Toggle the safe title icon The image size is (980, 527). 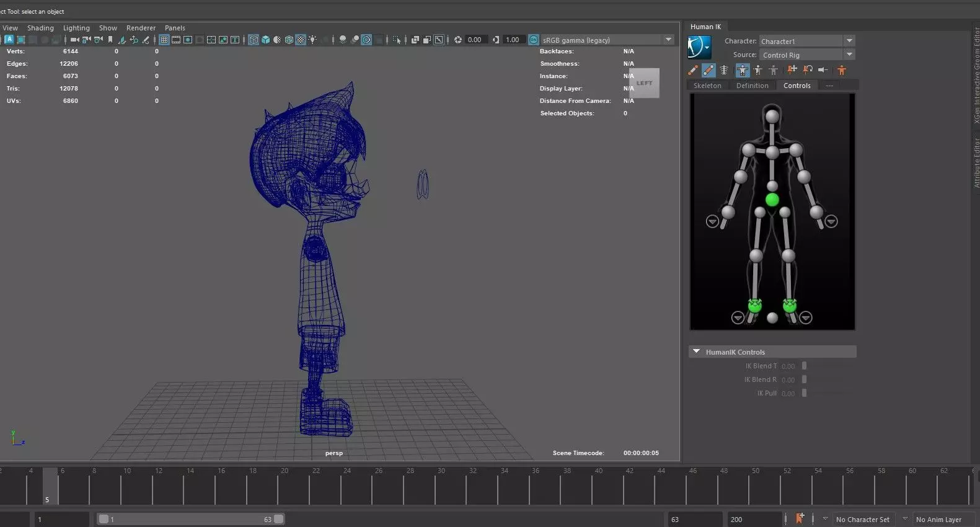point(235,40)
